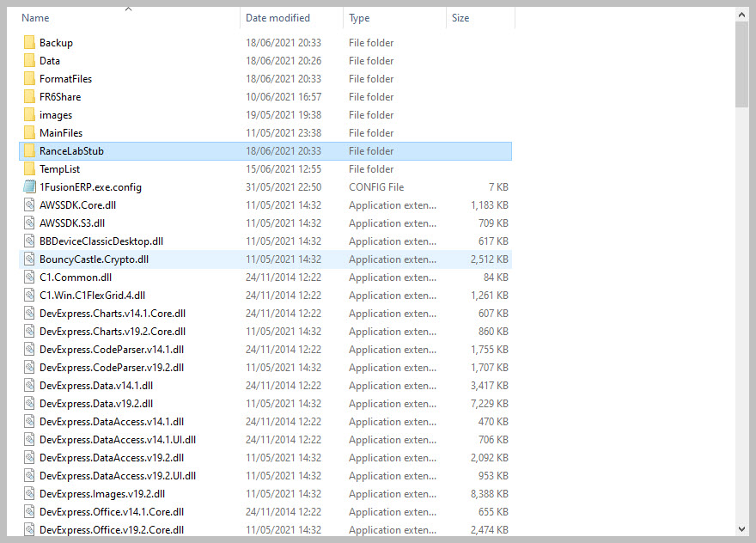Click the DevExpress.Data.v14.1.dll file icon
The width and height of the screenshot is (756, 543).
(29, 385)
